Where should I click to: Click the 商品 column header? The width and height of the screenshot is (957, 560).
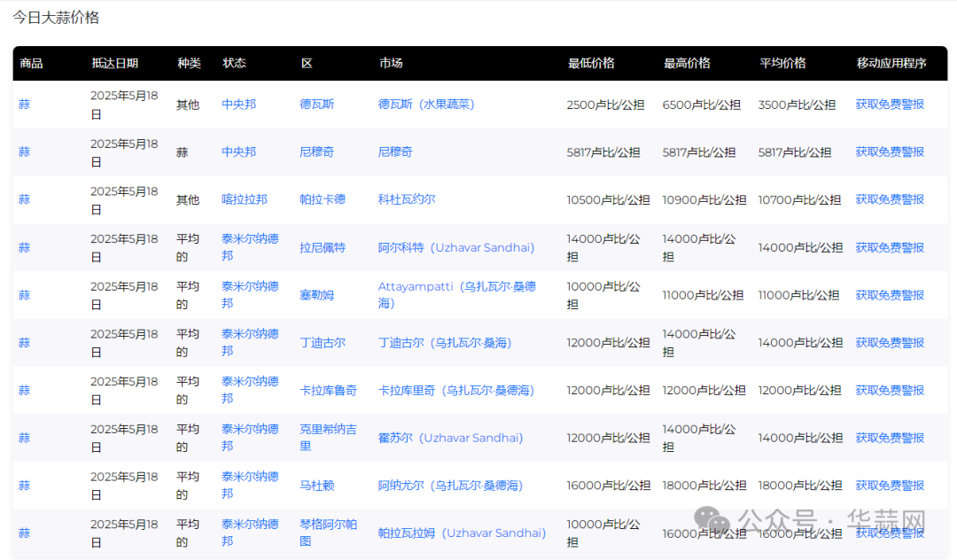coord(31,64)
